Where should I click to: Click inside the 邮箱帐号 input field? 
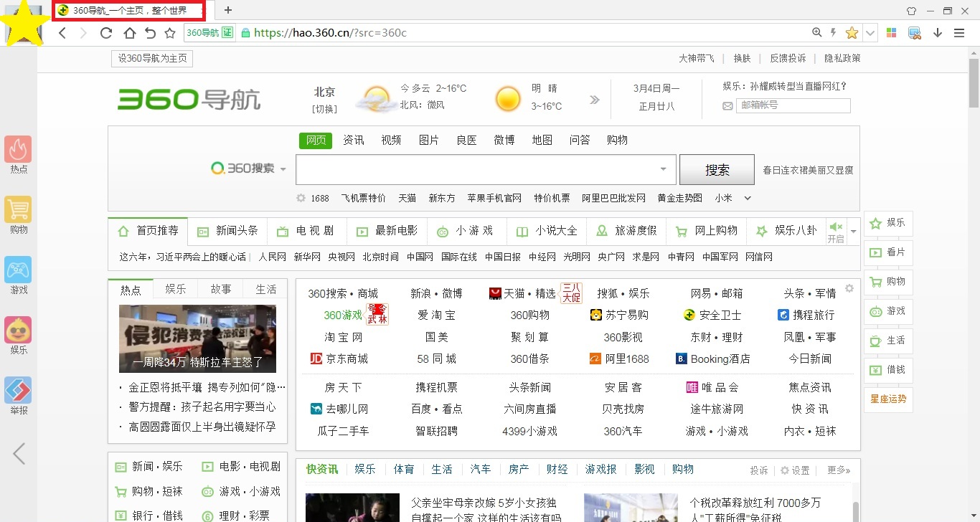[x=793, y=105]
